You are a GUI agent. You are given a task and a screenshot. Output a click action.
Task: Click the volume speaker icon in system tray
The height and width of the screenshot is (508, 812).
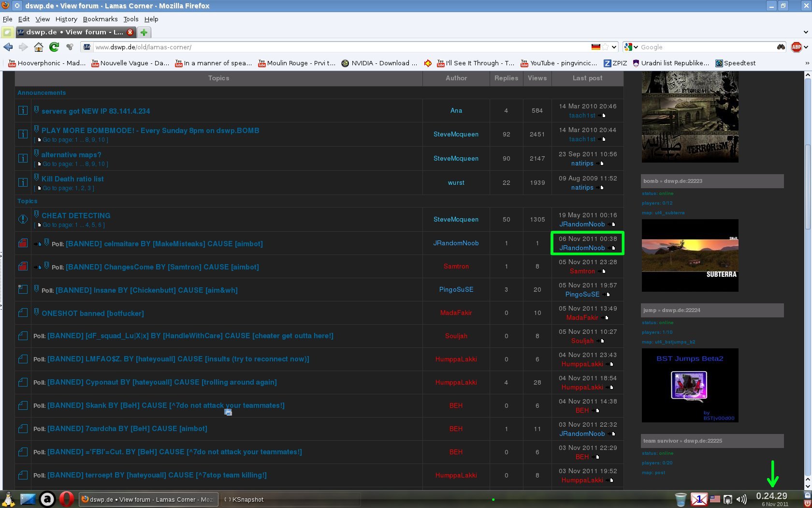[x=741, y=499]
